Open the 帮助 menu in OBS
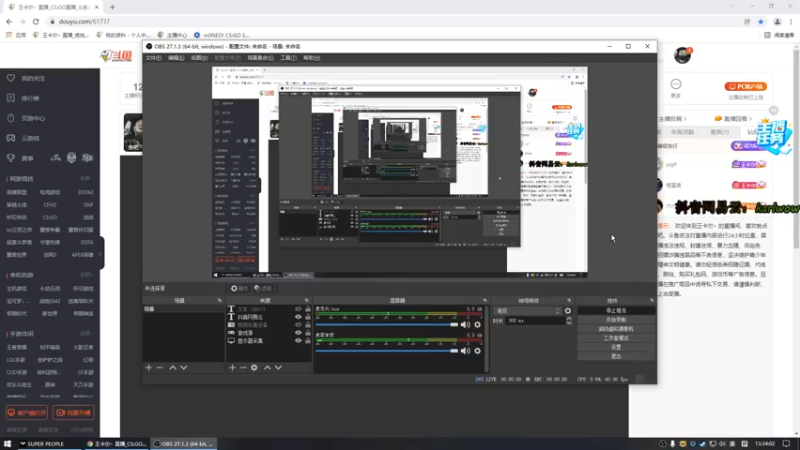The image size is (800, 450). pos(311,58)
